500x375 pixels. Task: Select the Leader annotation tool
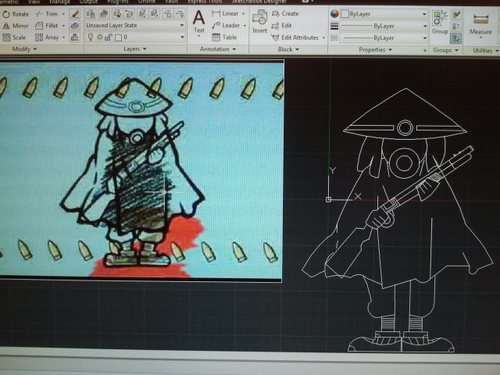tap(226, 25)
